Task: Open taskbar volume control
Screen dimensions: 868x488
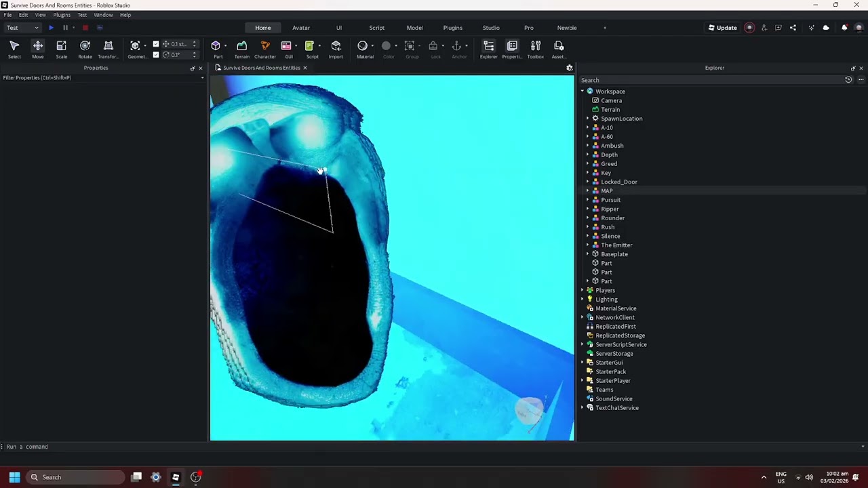Action: [809, 477]
